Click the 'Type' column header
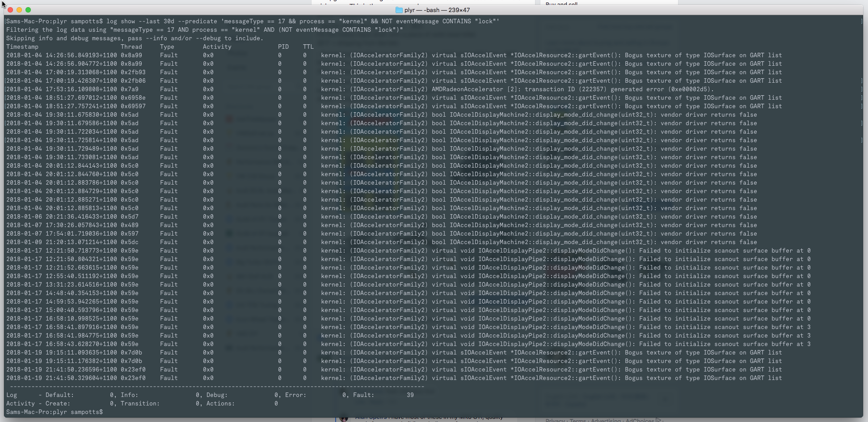868x422 pixels. point(167,47)
